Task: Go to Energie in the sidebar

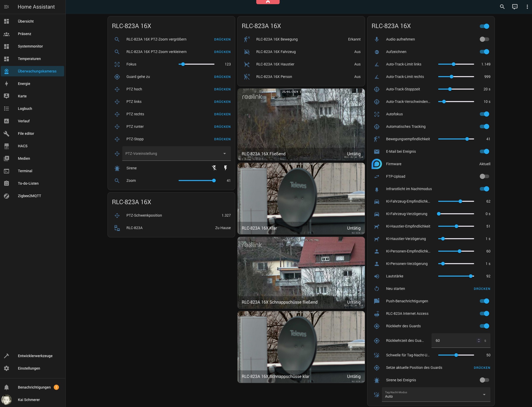Action: [x=24, y=84]
